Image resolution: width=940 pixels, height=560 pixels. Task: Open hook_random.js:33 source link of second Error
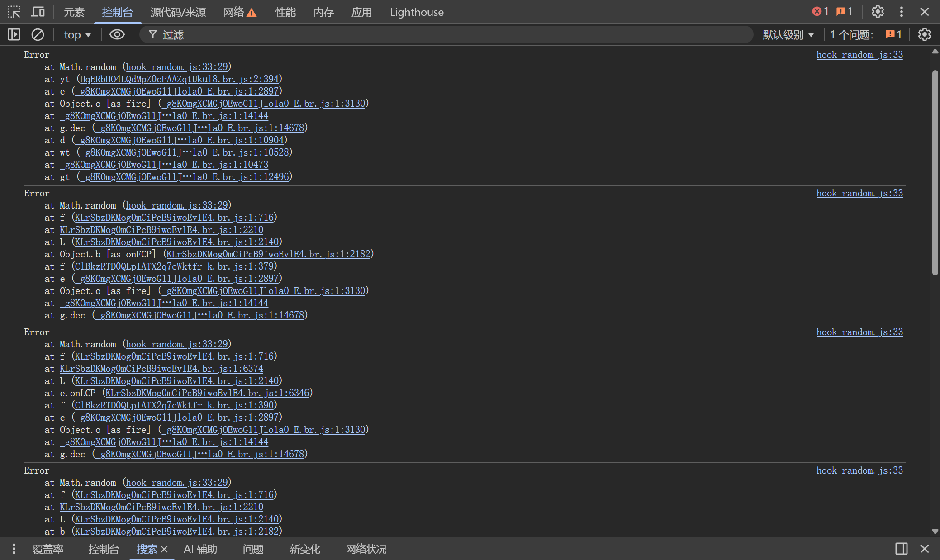(x=859, y=193)
